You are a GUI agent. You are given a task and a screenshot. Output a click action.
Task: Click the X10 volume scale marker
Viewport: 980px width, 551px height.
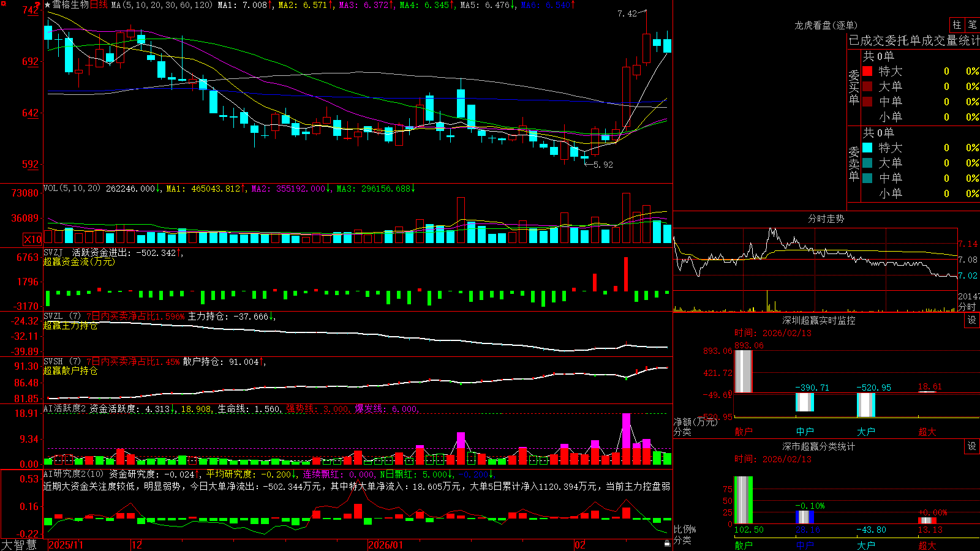[32, 239]
